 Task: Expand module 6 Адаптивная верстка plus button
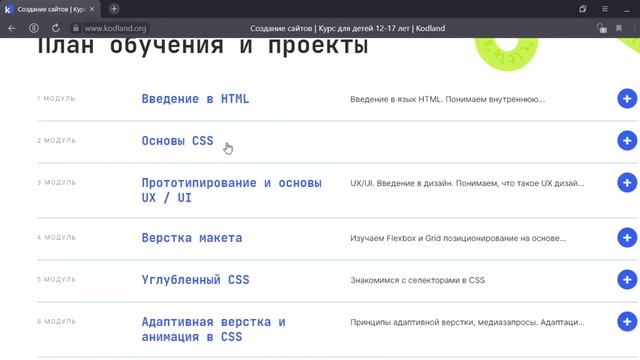click(627, 322)
